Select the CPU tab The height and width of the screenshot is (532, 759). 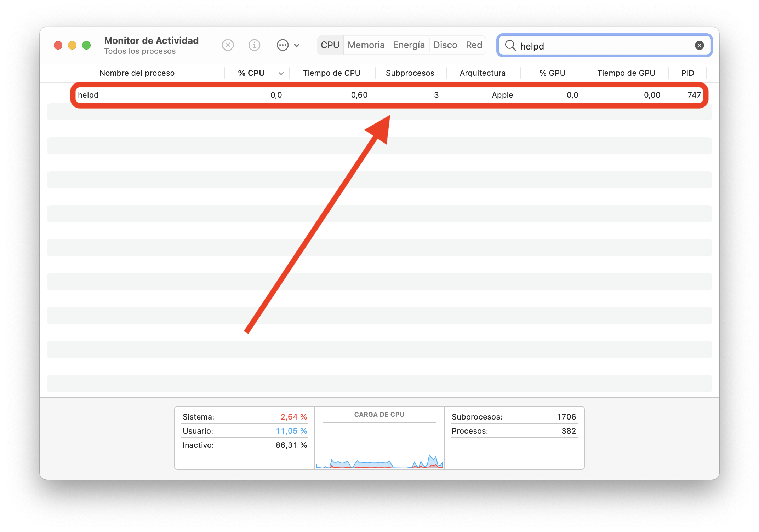tap(330, 45)
